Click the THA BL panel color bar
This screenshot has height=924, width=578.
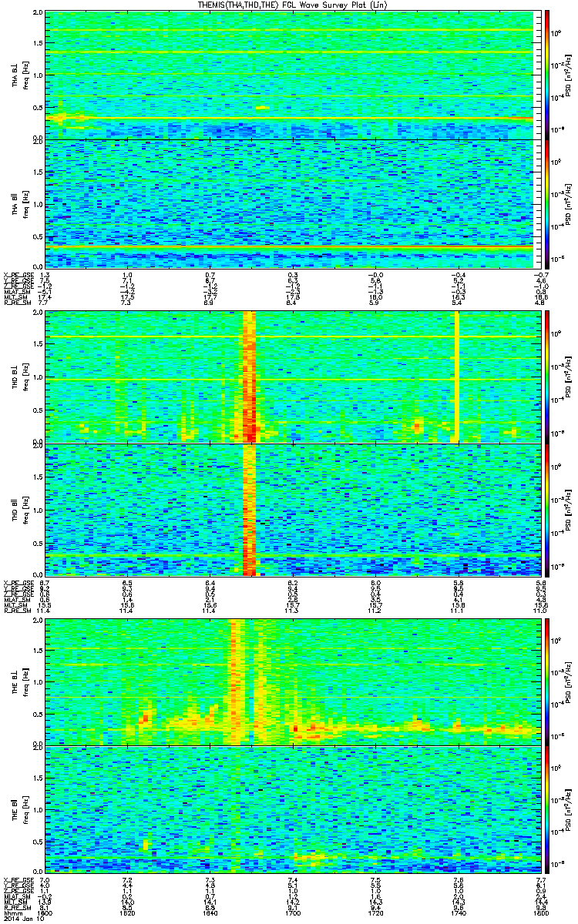546,75
